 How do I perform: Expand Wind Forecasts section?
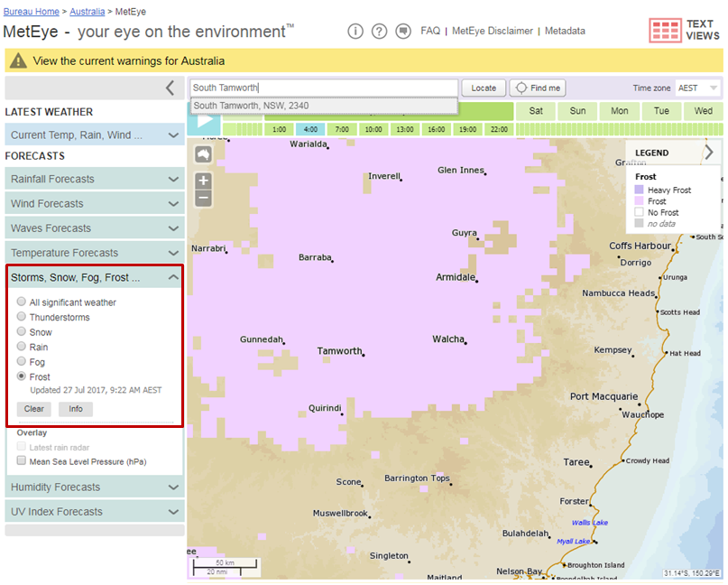pyautogui.click(x=95, y=203)
